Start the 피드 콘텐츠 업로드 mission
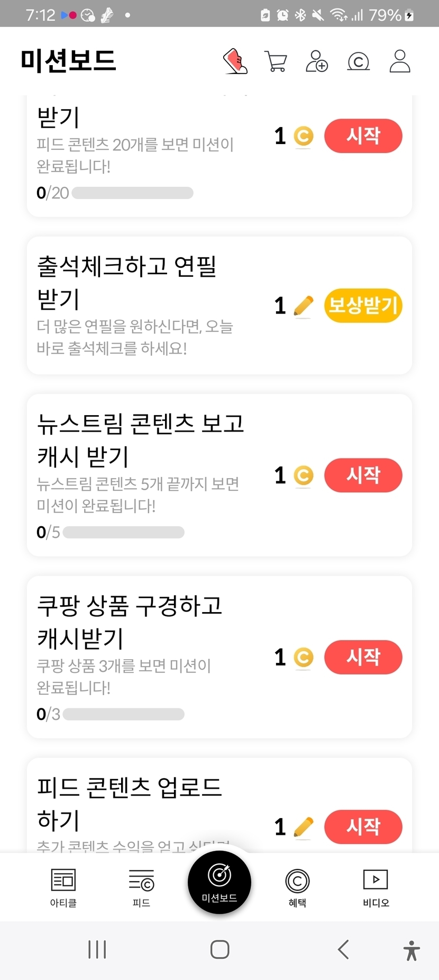The width and height of the screenshot is (439, 980). click(363, 826)
